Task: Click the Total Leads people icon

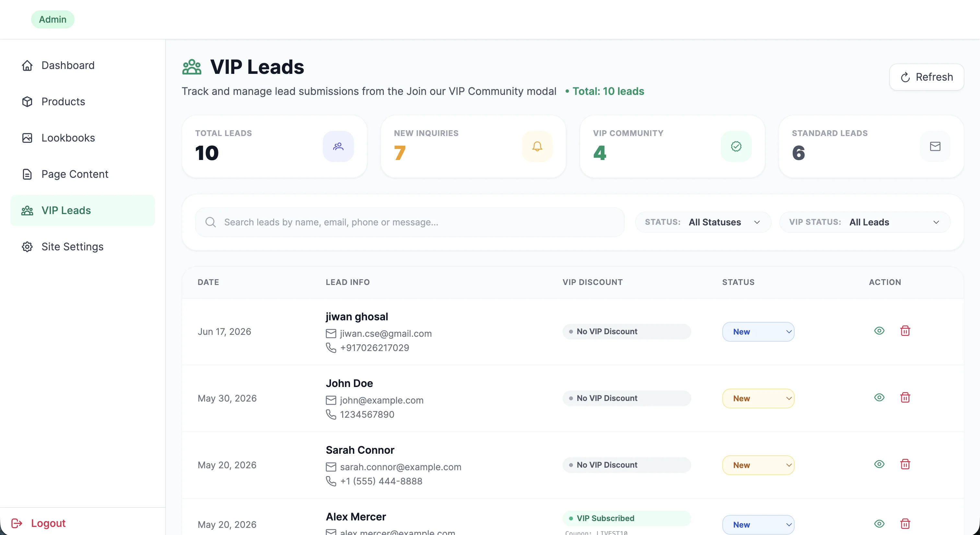Action: point(338,146)
